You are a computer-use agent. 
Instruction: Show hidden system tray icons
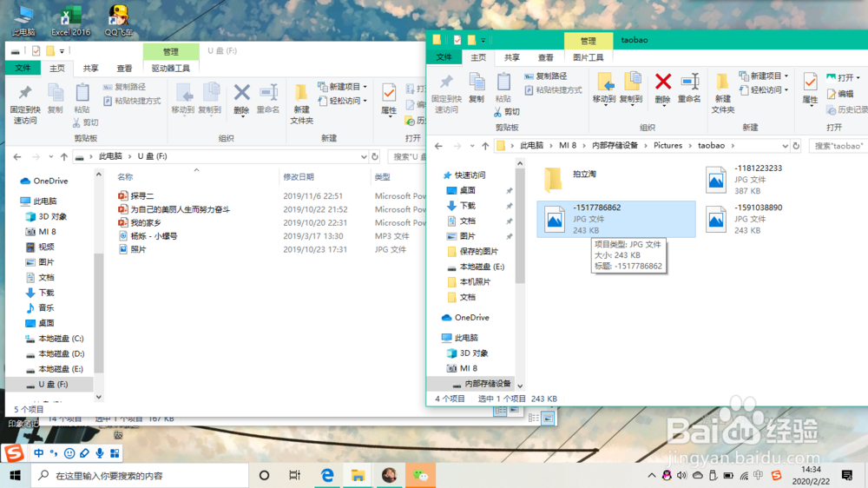coord(652,475)
